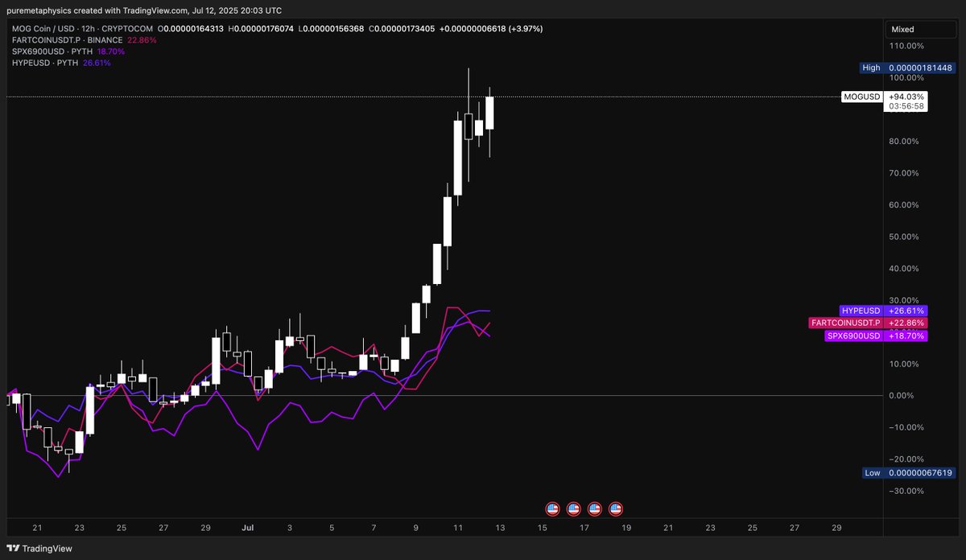Screen dimensions: 966x560
Task: Click the 03:56:58 candle countdown label
Action: (906, 106)
